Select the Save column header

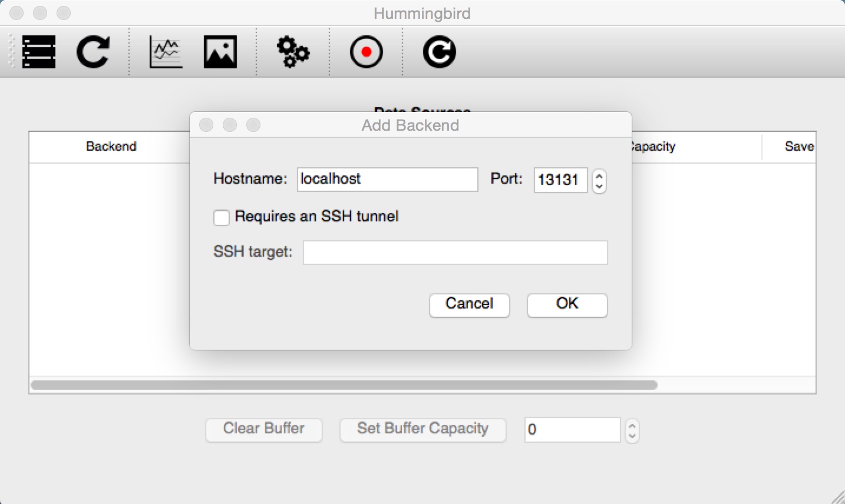point(800,146)
